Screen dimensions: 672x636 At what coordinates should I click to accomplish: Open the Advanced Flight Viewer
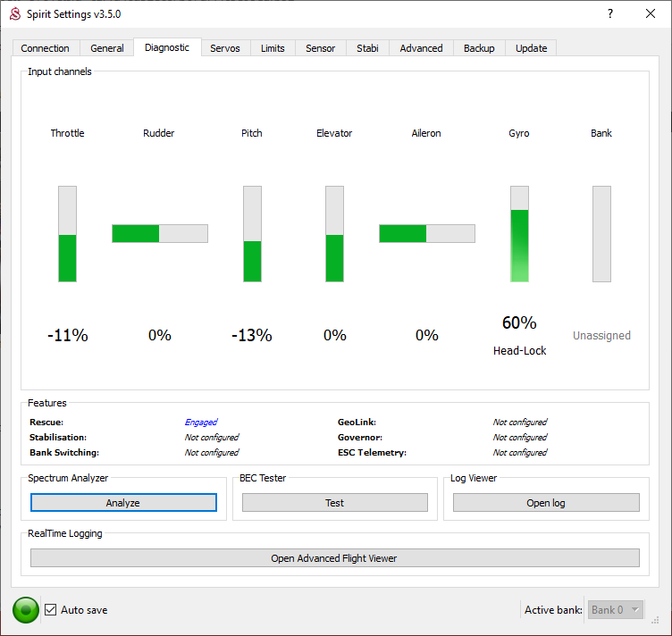coord(334,558)
